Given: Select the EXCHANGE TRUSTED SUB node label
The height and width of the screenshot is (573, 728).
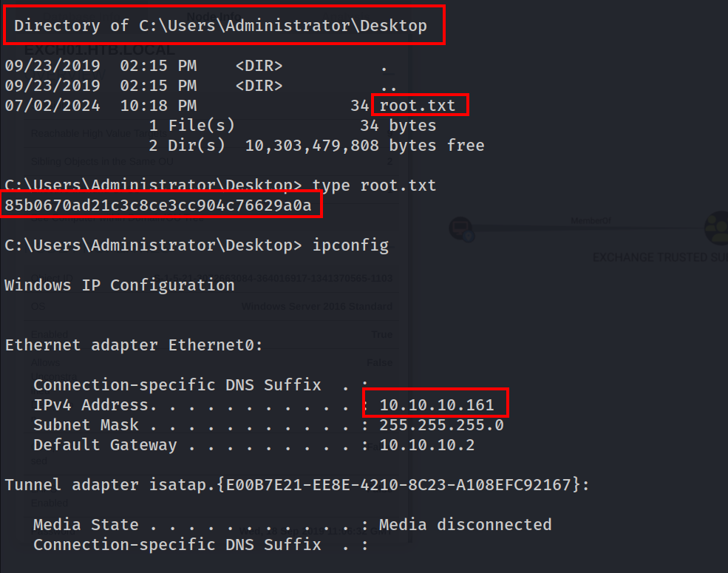Looking at the screenshot, I should click(660, 257).
